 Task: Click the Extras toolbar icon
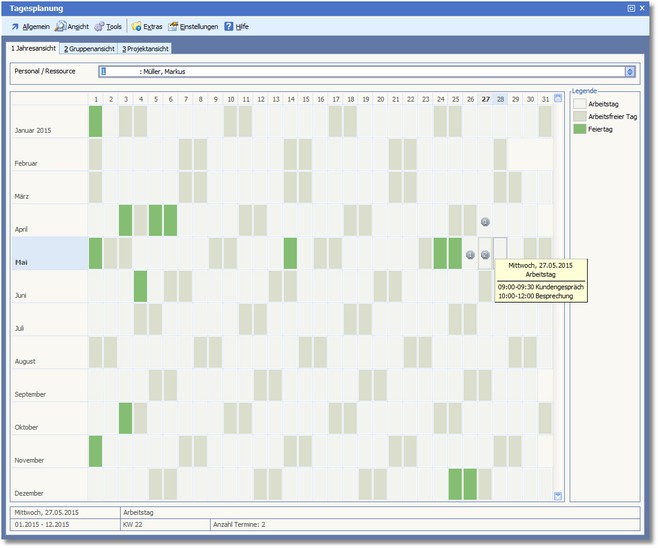pos(136,26)
